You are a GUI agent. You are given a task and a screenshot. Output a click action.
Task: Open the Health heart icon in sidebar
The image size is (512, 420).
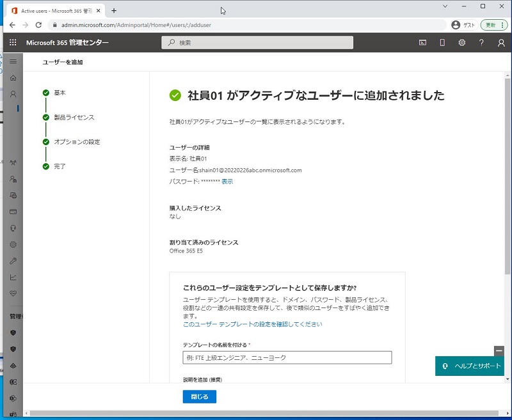pyautogui.click(x=13, y=293)
